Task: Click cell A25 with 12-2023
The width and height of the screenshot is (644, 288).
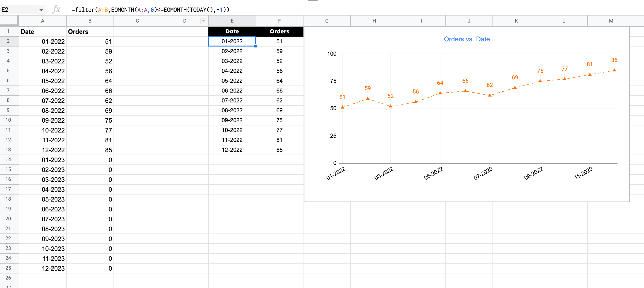Action: tap(43, 268)
